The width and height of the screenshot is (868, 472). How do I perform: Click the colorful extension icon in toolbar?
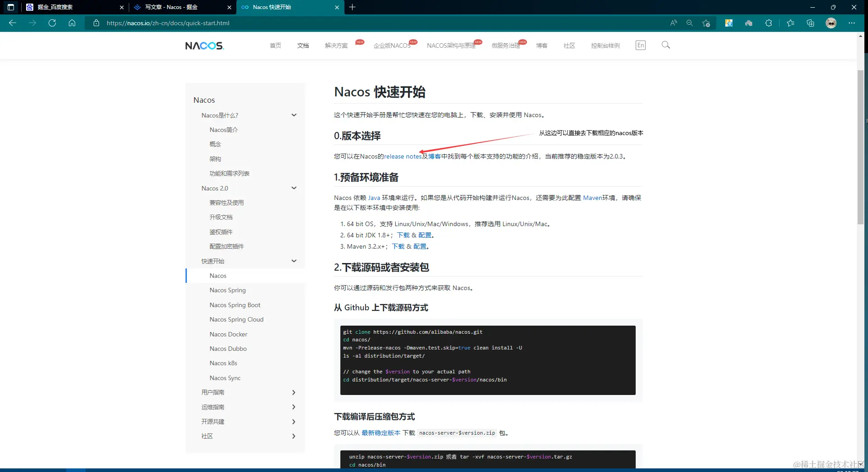pyautogui.click(x=729, y=23)
